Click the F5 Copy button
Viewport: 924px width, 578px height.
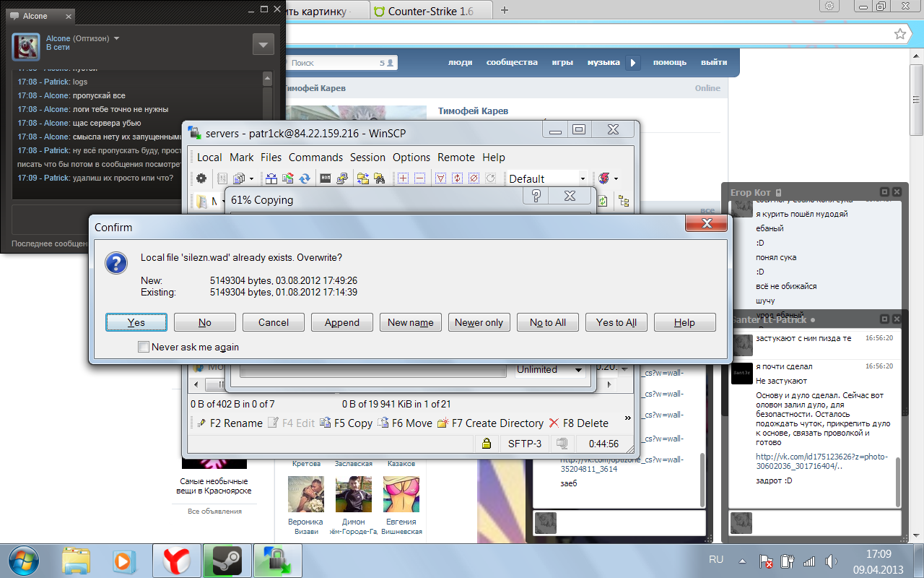click(346, 423)
